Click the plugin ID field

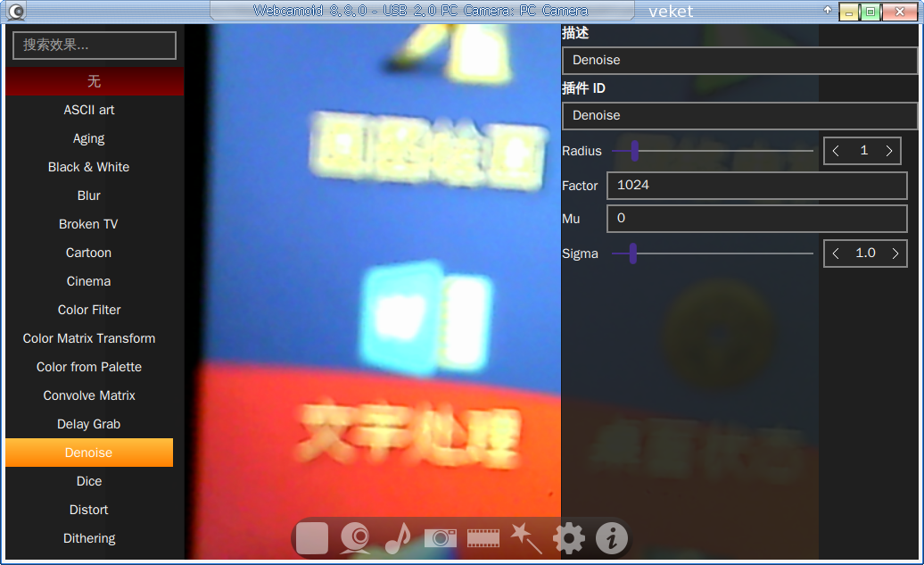coord(739,116)
